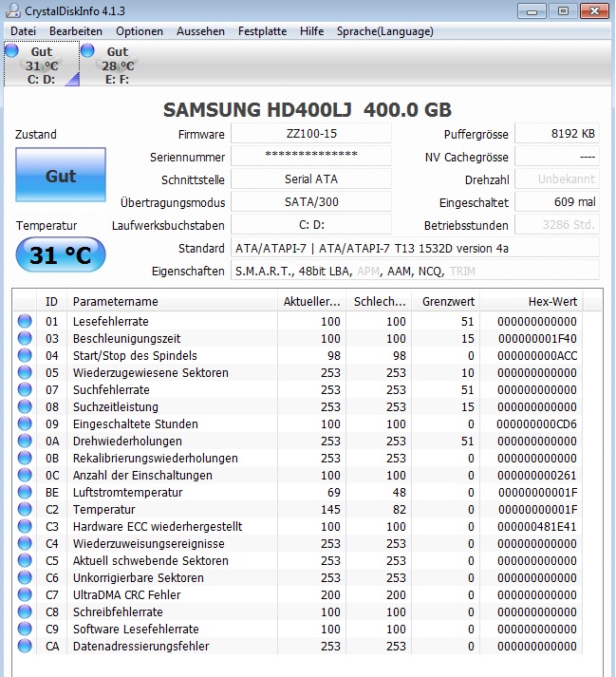Click the Grenzwert column header

pyautogui.click(x=446, y=301)
